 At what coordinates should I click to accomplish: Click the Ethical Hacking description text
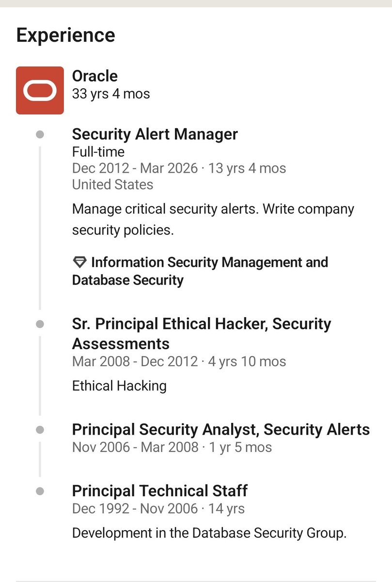click(x=119, y=386)
